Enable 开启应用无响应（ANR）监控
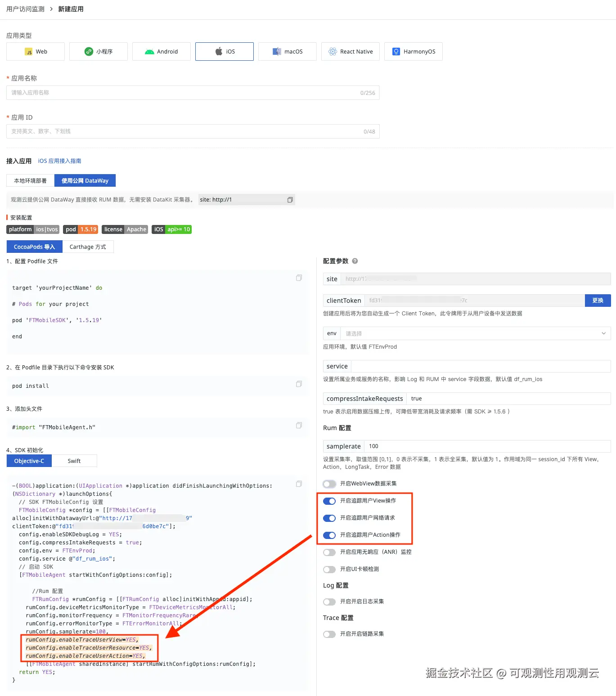616x696 pixels. tap(329, 552)
